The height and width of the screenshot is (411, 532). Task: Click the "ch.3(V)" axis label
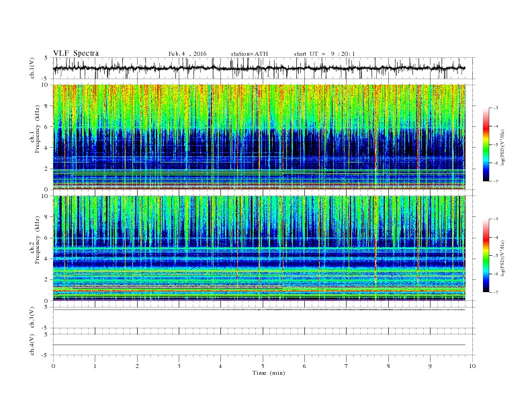[32, 318]
